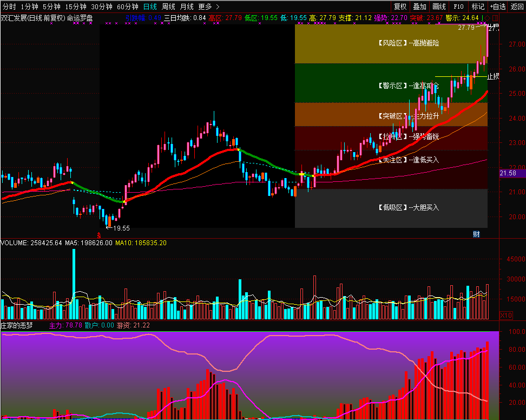The height and width of the screenshot is (420, 526).
Task: Click the 【突破区】 zone label
Action: coord(392,116)
